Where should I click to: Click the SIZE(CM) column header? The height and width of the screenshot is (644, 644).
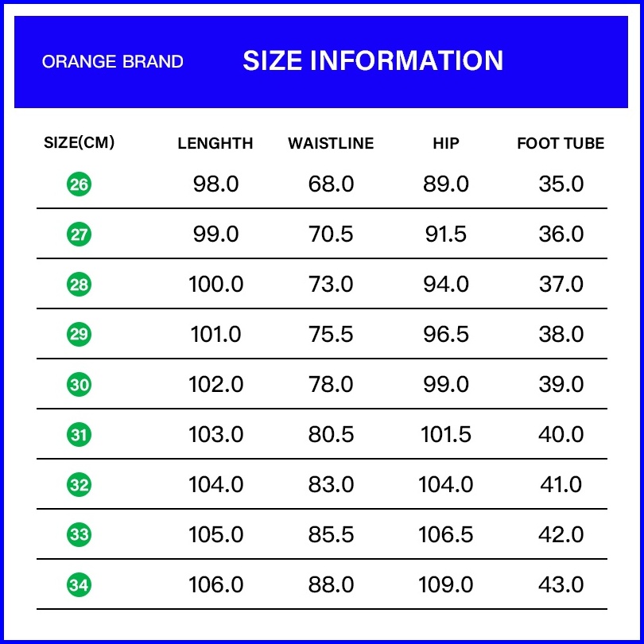point(79,143)
